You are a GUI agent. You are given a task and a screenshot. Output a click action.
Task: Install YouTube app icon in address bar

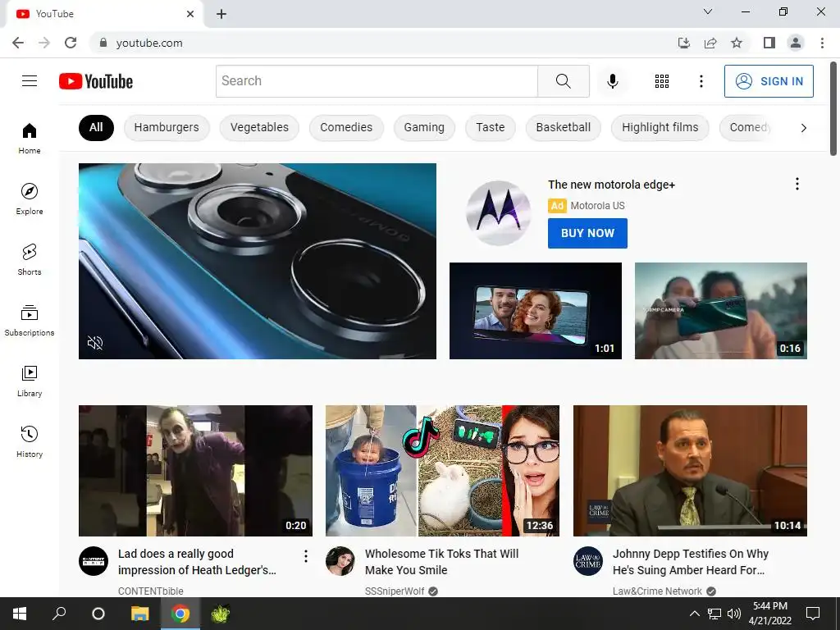click(x=683, y=43)
